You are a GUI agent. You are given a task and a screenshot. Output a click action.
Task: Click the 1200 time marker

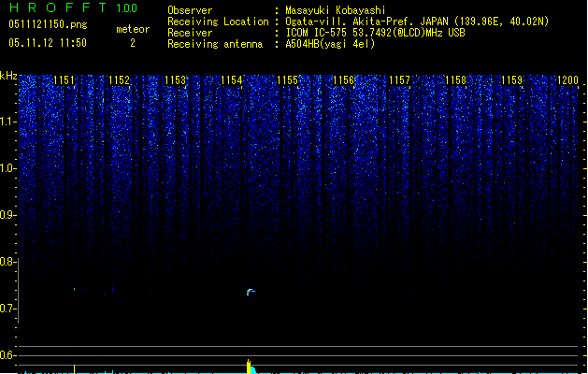click(x=567, y=79)
